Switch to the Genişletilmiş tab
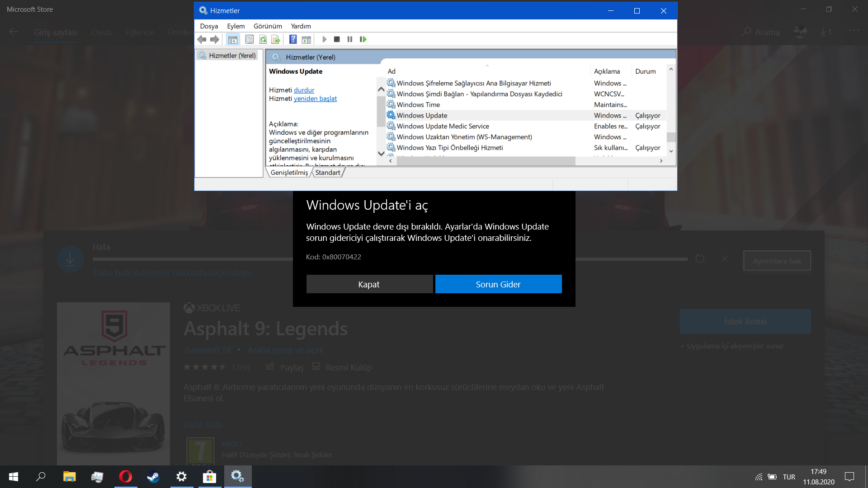 pyautogui.click(x=289, y=173)
